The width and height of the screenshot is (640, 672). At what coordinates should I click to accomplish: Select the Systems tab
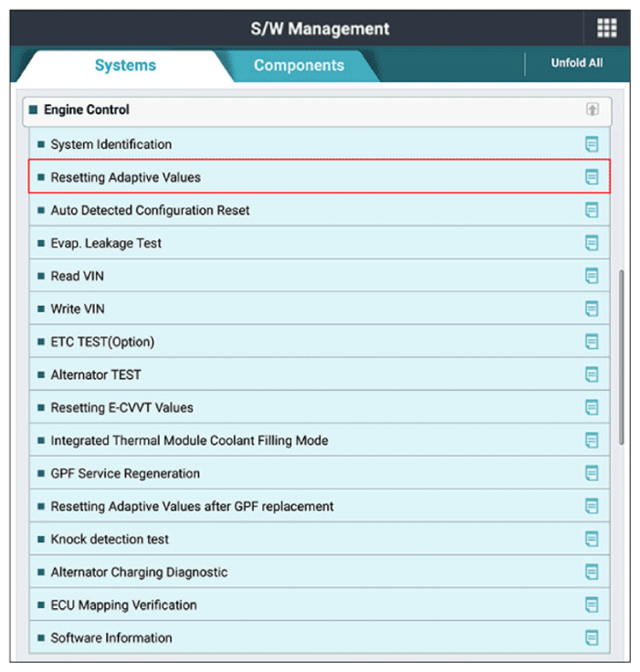point(125,66)
